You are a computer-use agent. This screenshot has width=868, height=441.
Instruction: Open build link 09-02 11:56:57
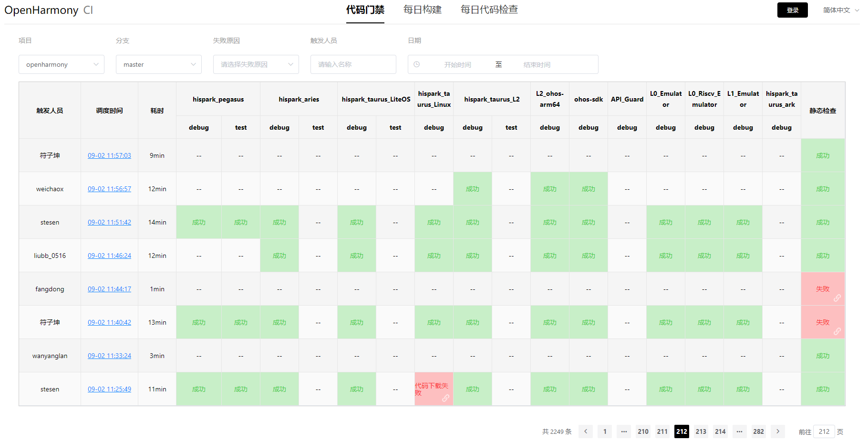click(109, 189)
